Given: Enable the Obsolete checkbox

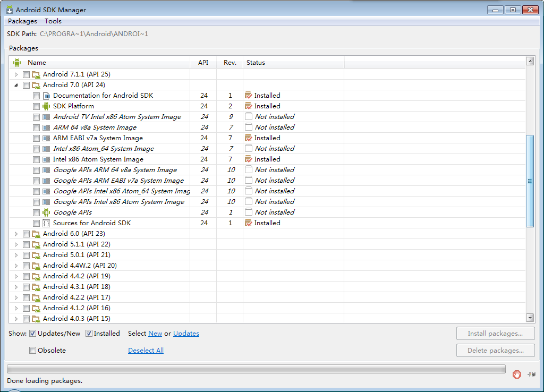Looking at the screenshot, I should click(x=32, y=351).
